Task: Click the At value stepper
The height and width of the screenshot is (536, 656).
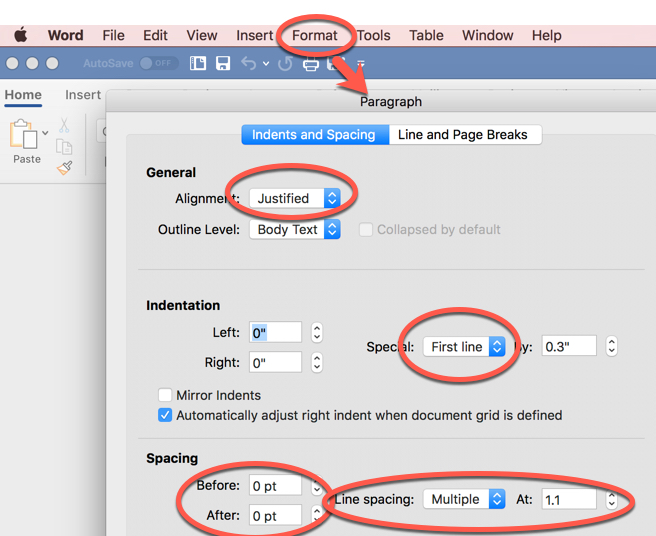Action: pyautogui.click(x=612, y=499)
